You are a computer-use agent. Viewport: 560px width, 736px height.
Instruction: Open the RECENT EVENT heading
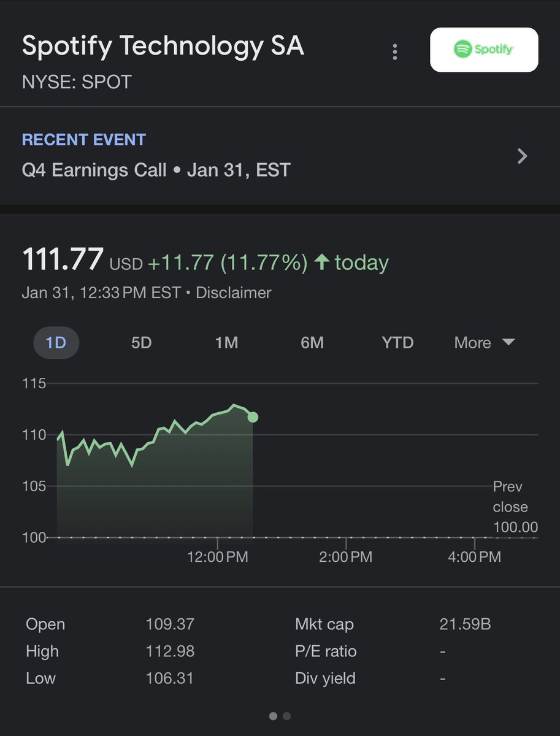(84, 140)
